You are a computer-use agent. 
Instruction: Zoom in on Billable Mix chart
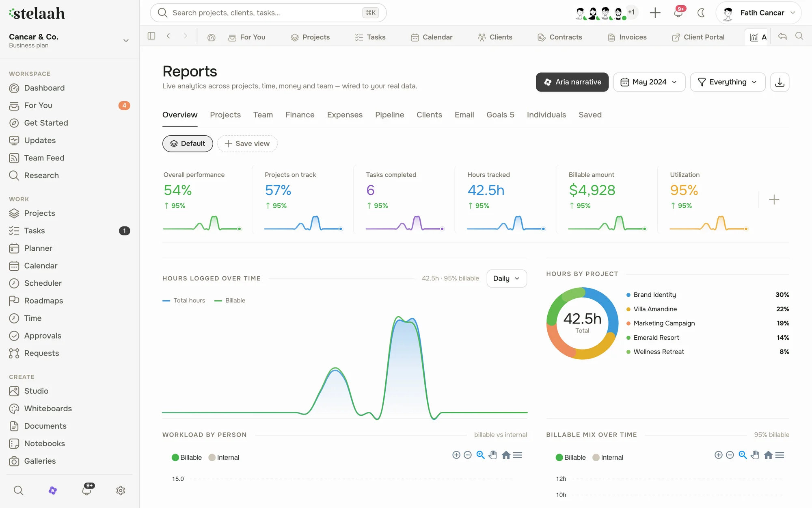(719, 455)
